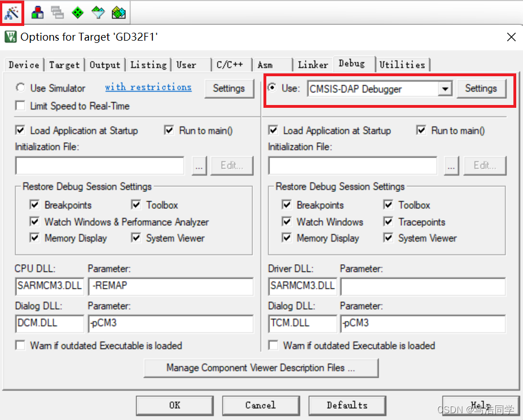Click the empty Driver DLL Parameter field
The height and width of the screenshot is (420, 523).
pos(423,286)
